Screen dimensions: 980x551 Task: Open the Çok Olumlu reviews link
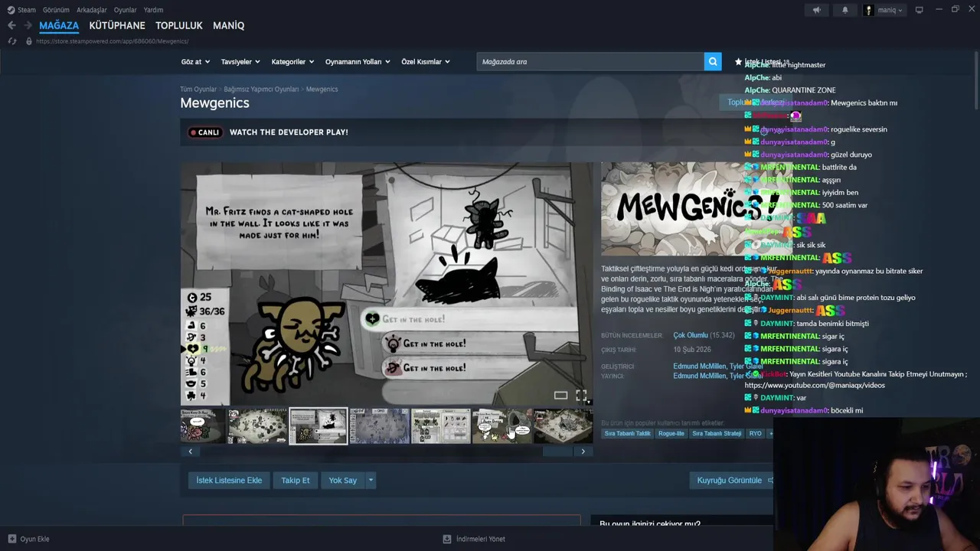pyautogui.click(x=691, y=335)
